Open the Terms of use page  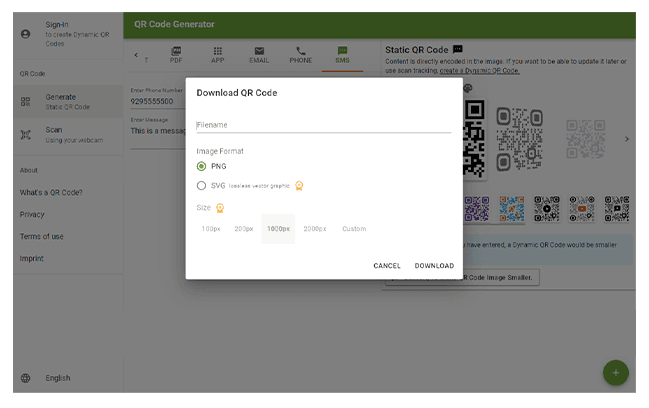(41, 236)
